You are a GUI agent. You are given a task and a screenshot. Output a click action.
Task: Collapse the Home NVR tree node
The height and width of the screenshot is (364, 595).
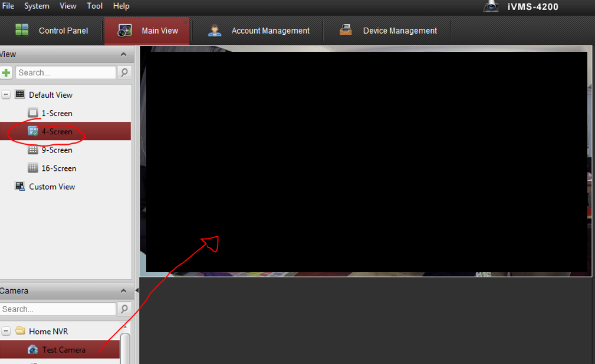pyautogui.click(x=6, y=331)
